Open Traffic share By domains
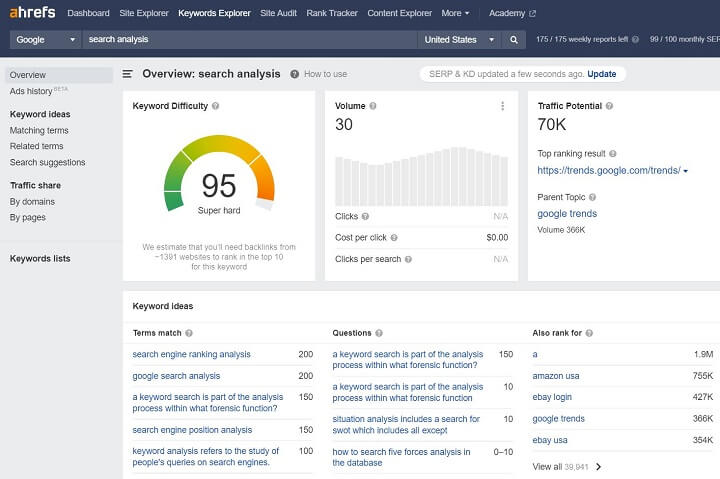 (x=32, y=202)
